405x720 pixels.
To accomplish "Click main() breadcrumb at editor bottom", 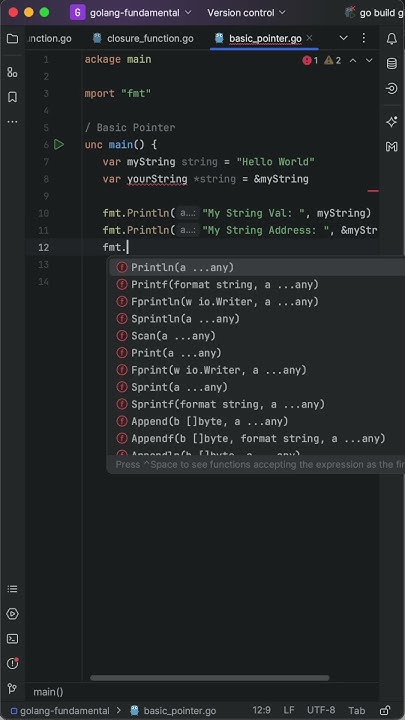I will [x=48, y=692].
